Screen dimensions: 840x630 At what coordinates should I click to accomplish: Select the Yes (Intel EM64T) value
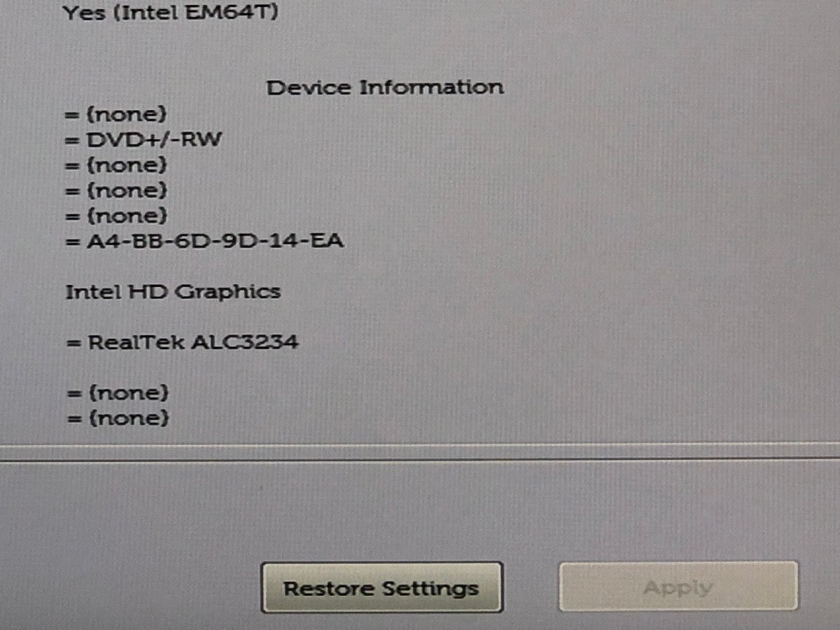[x=170, y=12]
